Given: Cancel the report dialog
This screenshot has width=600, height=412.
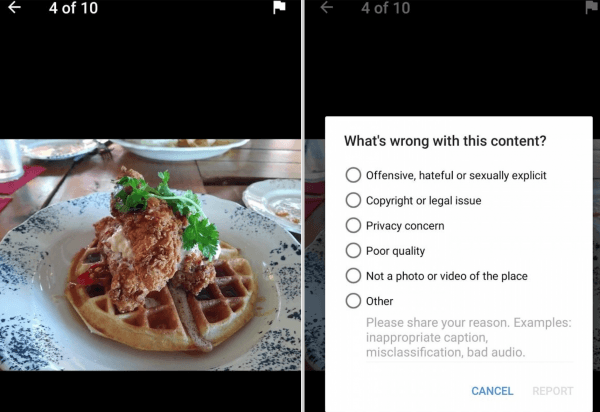Looking at the screenshot, I should pos(492,391).
